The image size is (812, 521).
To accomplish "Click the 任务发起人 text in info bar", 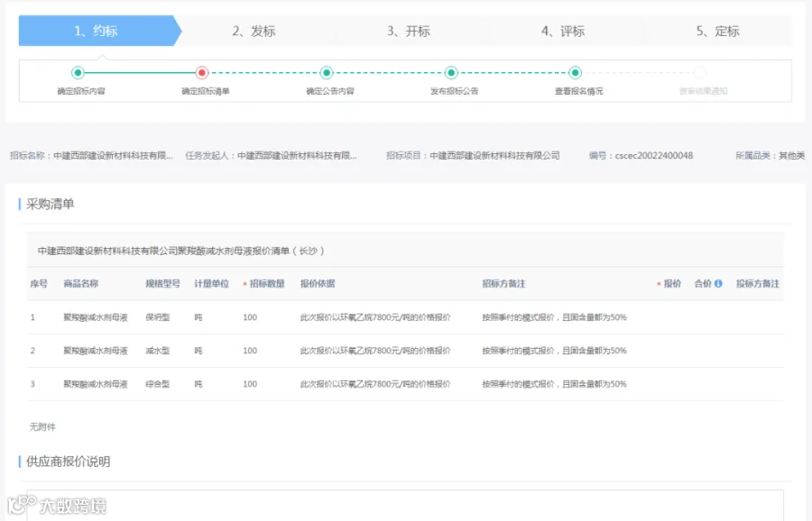I will click(272, 156).
